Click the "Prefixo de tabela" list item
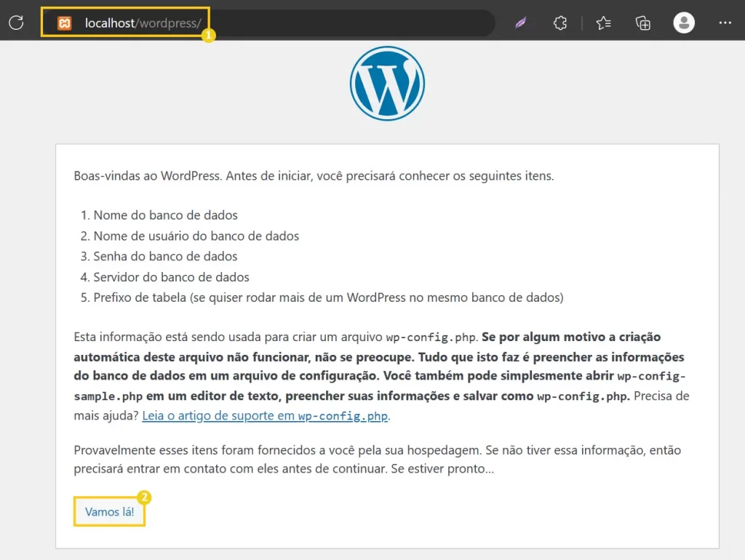Screen dimensions: 745x560 pos(328,297)
